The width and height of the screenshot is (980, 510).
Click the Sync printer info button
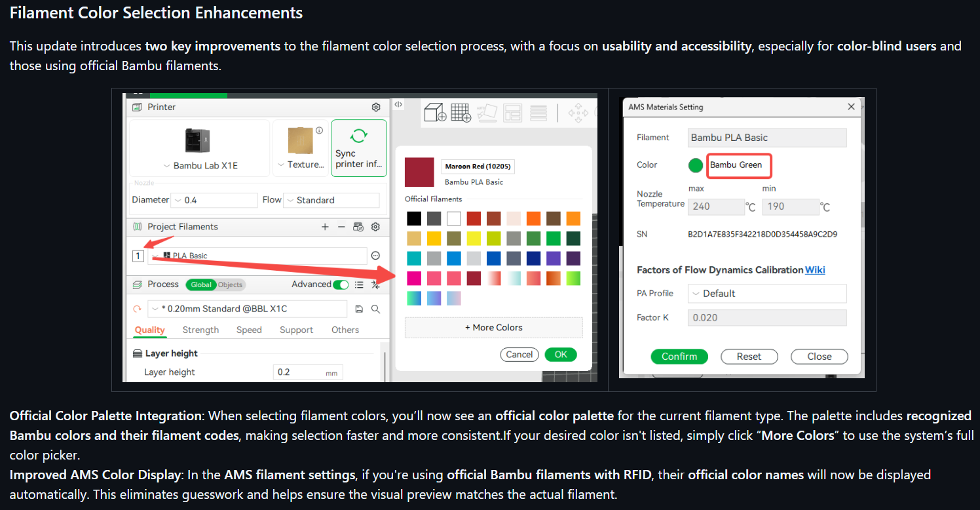click(x=359, y=147)
